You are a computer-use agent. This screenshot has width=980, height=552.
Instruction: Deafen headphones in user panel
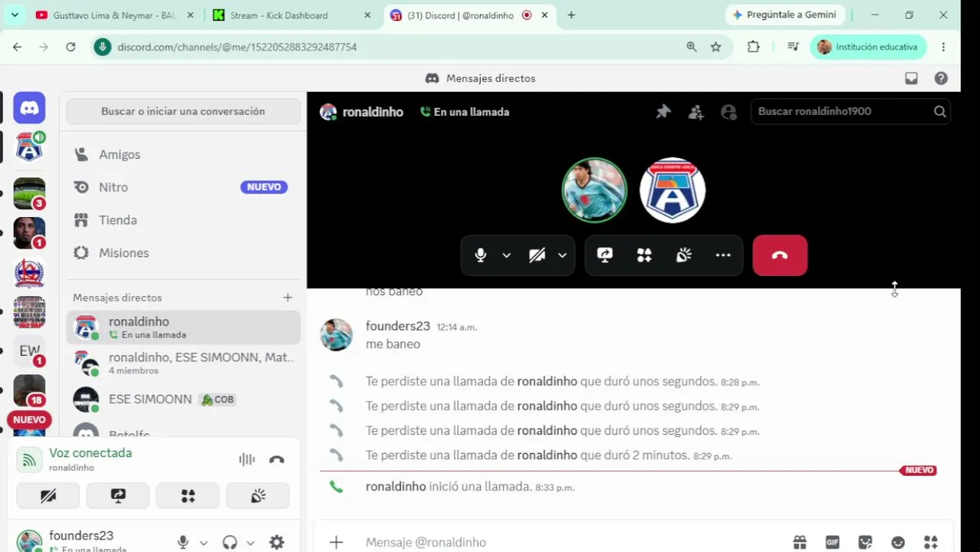229,542
